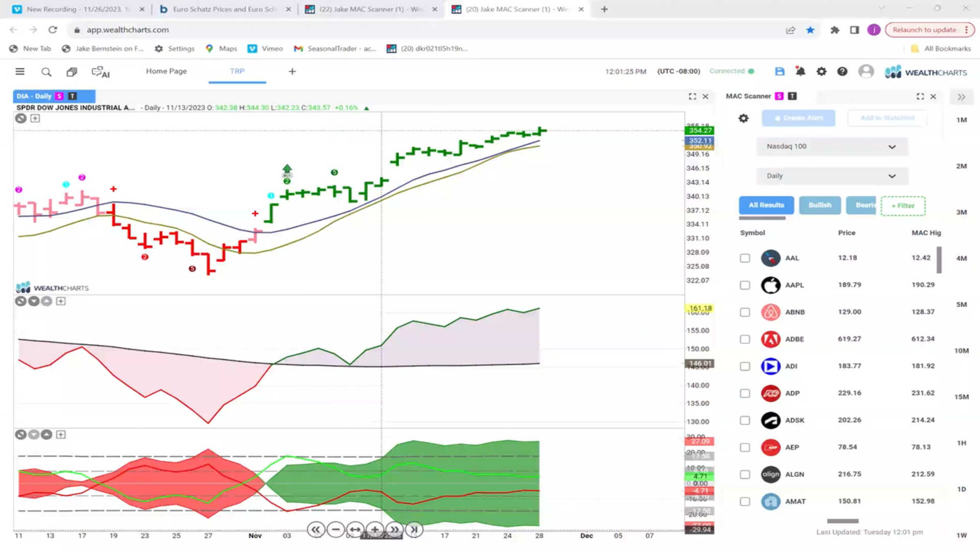Click the Add to Watchlist button

887,118
